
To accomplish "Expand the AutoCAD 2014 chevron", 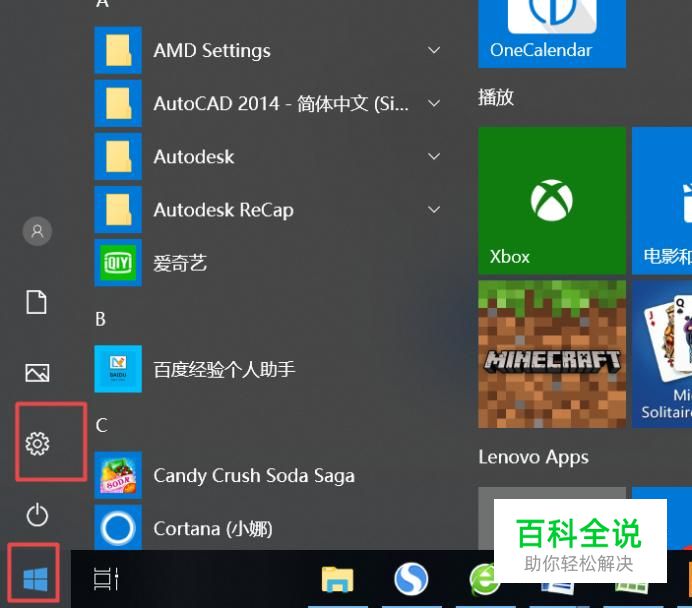I will [434, 103].
